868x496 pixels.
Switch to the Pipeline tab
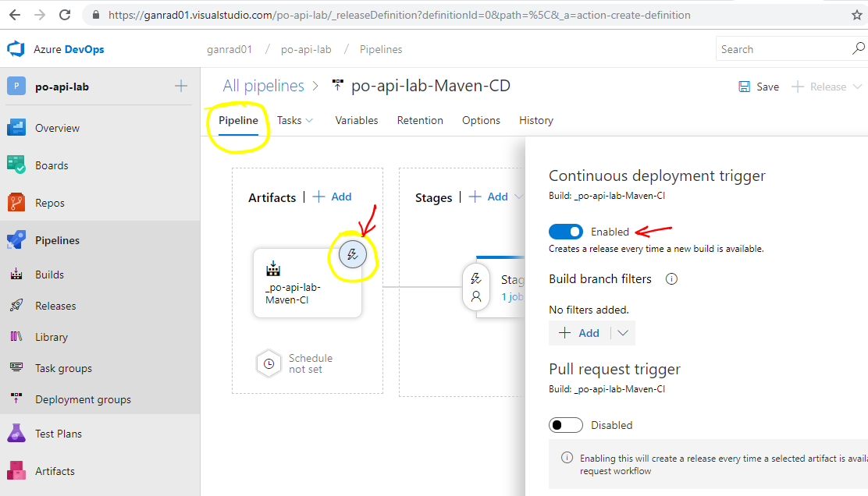(238, 120)
